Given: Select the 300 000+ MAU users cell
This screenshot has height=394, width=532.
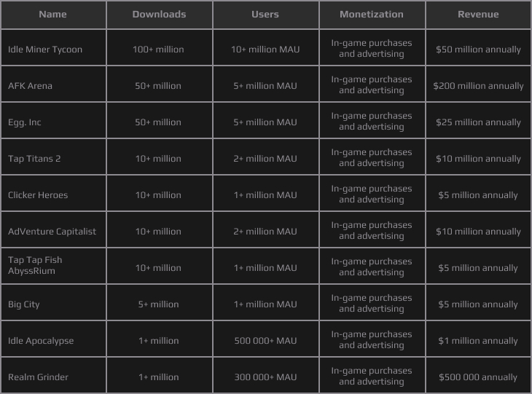Looking at the screenshot, I should coord(266,375).
